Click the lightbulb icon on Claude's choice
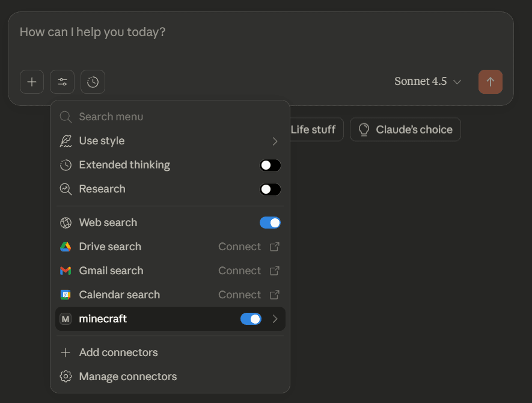Screen dimensions: 532x403 364,129
